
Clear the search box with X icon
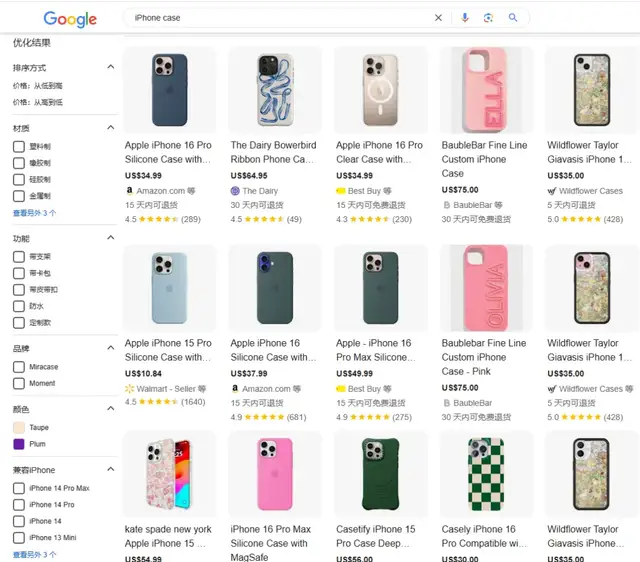[x=438, y=18]
